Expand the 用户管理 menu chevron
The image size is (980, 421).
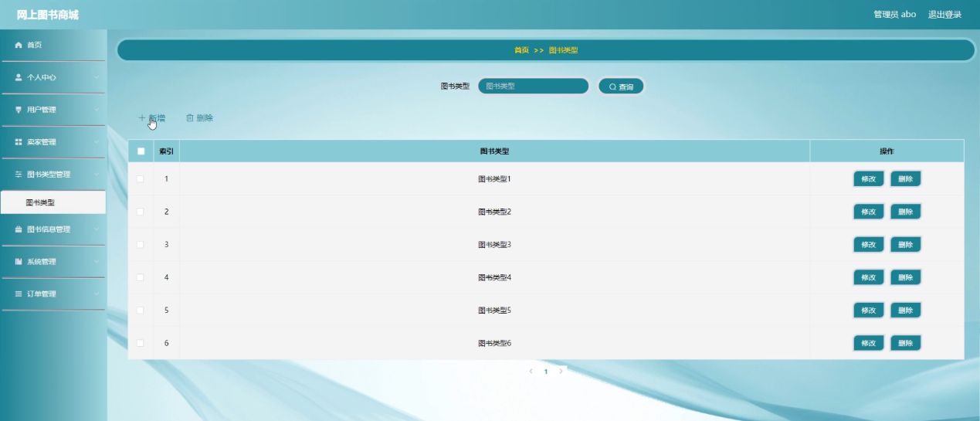click(x=97, y=110)
